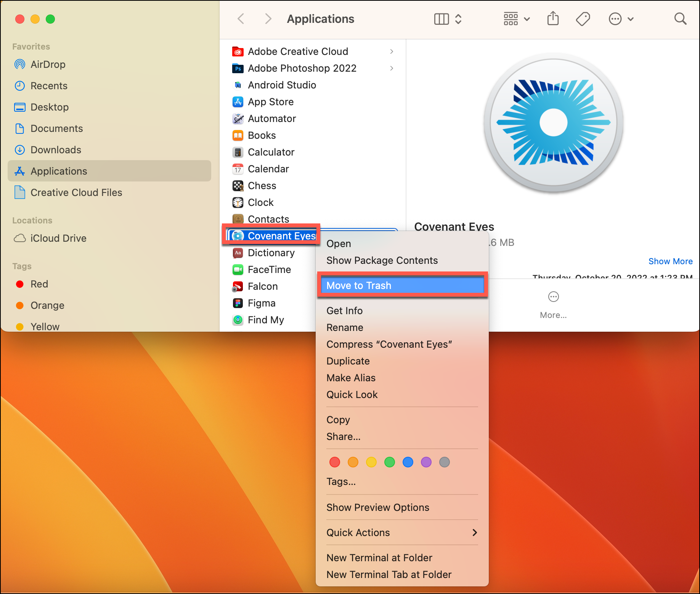This screenshot has height=594, width=700.
Task: Select Calendar app
Action: [x=313, y=169]
